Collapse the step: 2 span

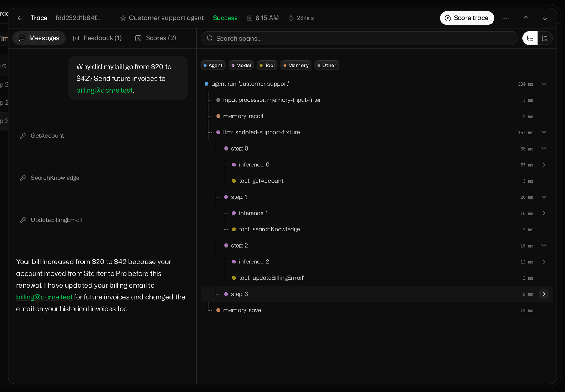(544, 246)
